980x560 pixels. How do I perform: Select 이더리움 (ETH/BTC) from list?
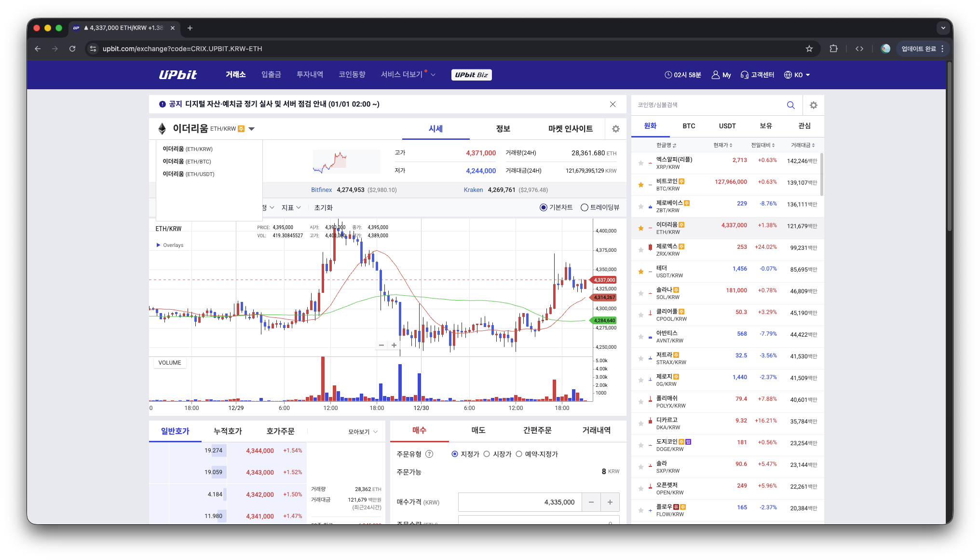tap(187, 162)
